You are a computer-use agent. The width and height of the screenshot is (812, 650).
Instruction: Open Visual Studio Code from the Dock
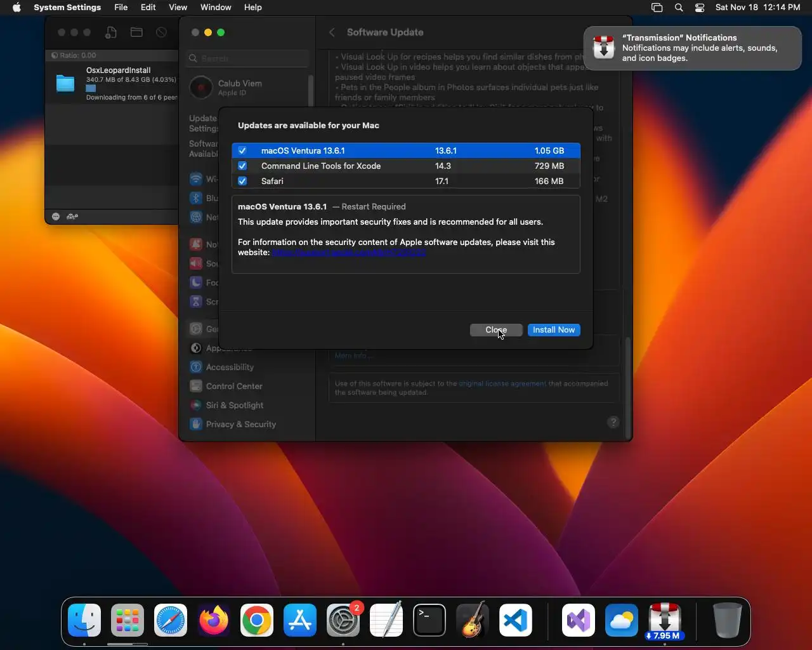[x=516, y=620]
